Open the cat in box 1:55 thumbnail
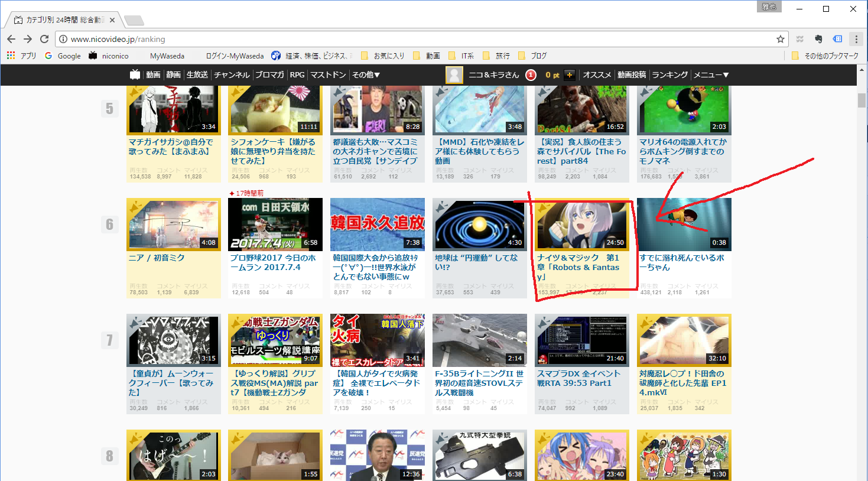Screen dimensions: 868x481 [275, 455]
